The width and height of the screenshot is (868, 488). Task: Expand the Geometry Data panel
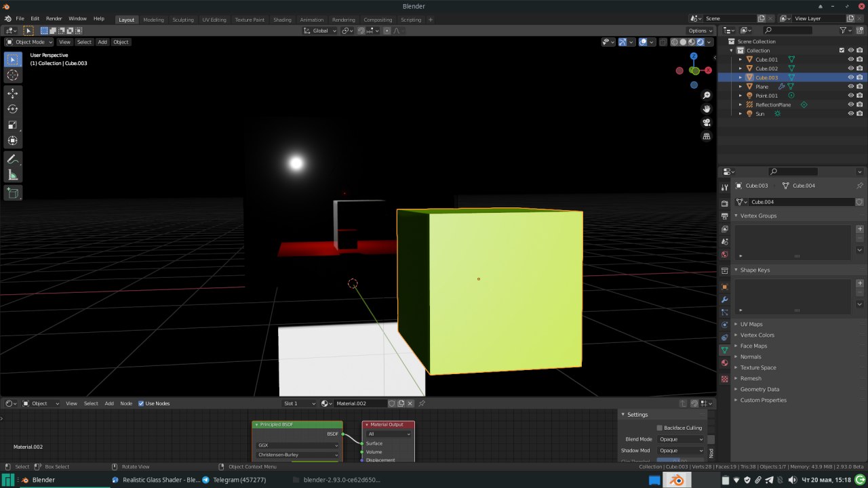(759, 389)
